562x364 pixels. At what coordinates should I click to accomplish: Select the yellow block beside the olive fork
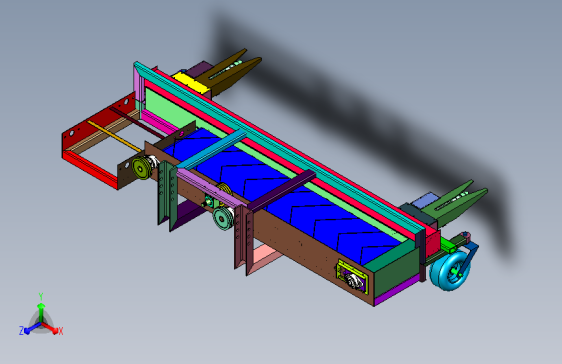[190, 83]
